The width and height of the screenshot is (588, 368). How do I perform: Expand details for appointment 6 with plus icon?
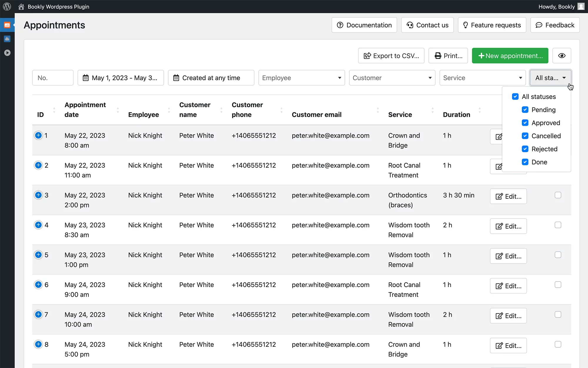38,285
